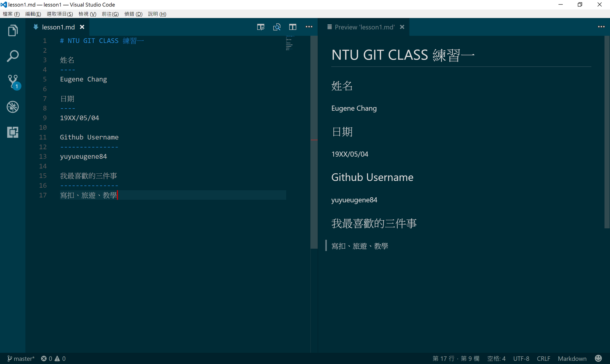Close the lesson1.md editor tab
The image size is (610, 364).
(82, 27)
